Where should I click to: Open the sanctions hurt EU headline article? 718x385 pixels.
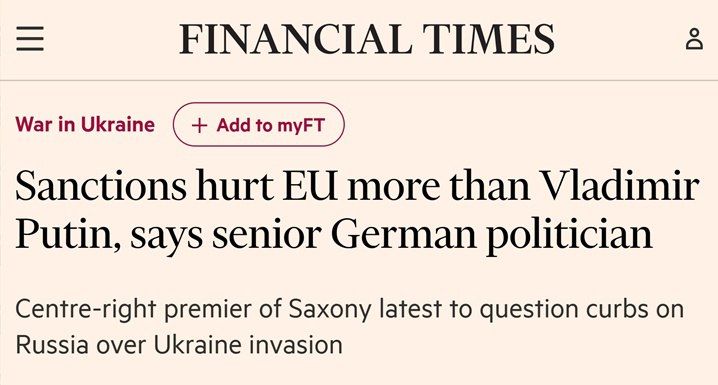pos(357,210)
